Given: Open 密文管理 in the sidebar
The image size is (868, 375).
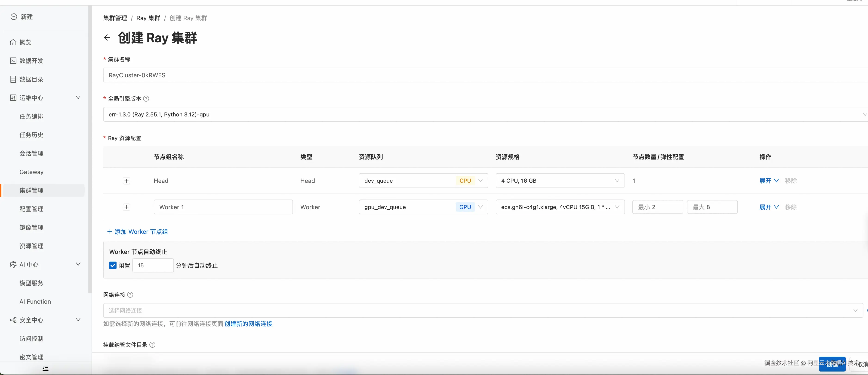Looking at the screenshot, I should 31,357.
